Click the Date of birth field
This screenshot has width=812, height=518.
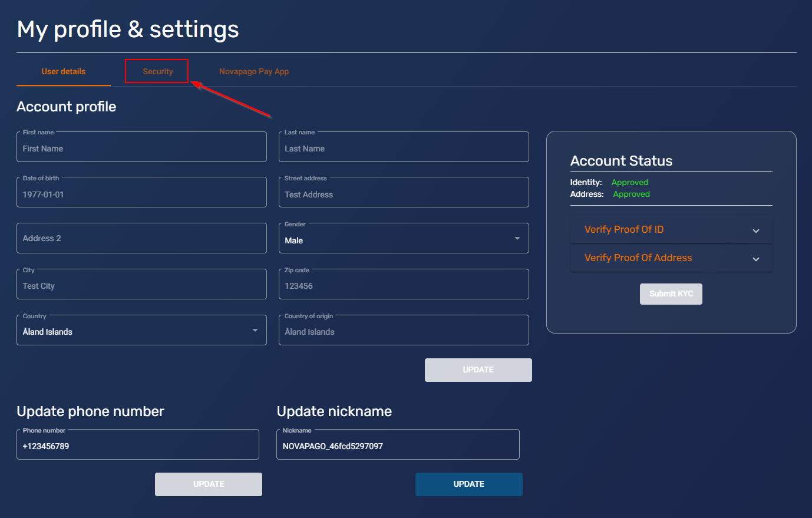(x=141, y=194)
